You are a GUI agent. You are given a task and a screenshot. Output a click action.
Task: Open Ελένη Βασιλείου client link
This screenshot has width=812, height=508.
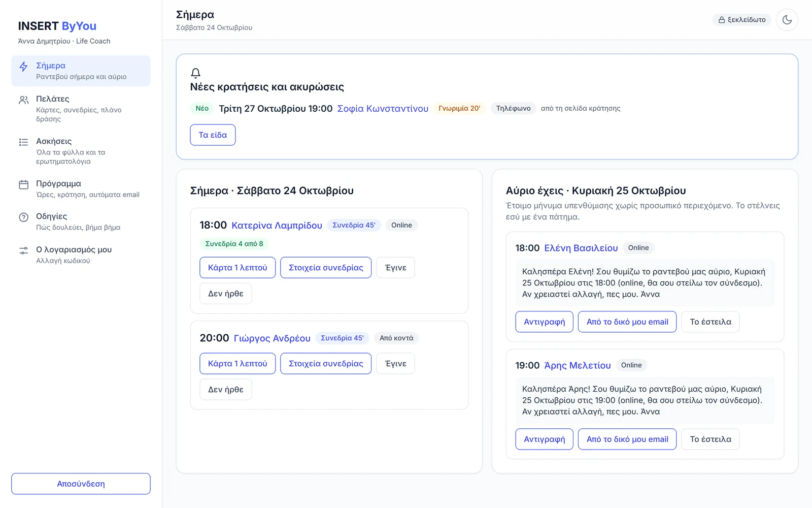tap(581, 248)
